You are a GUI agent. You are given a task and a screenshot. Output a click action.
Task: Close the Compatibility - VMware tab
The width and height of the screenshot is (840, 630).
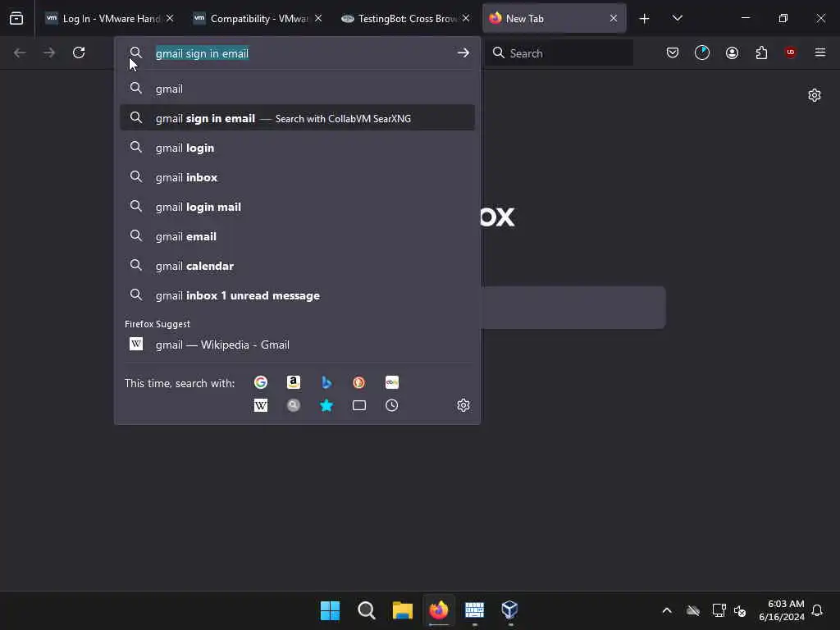coord(318,18)
